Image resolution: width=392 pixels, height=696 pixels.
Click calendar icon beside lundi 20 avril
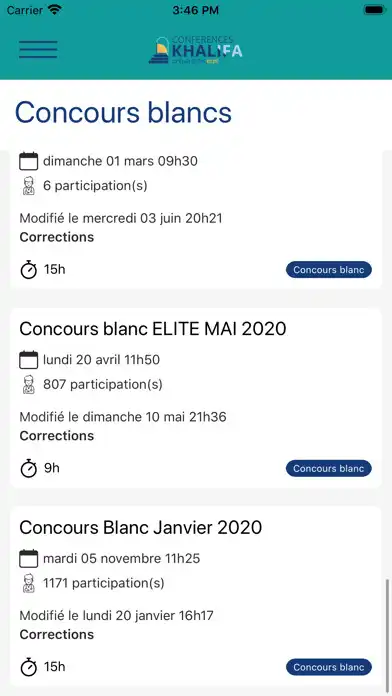pos(29,360)
